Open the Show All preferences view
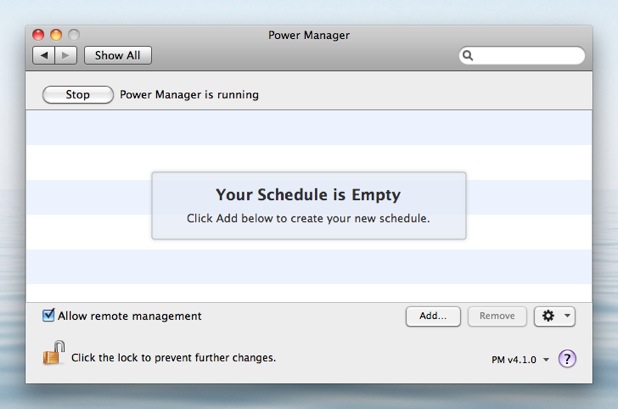618x409 pixels. (117, 56)
